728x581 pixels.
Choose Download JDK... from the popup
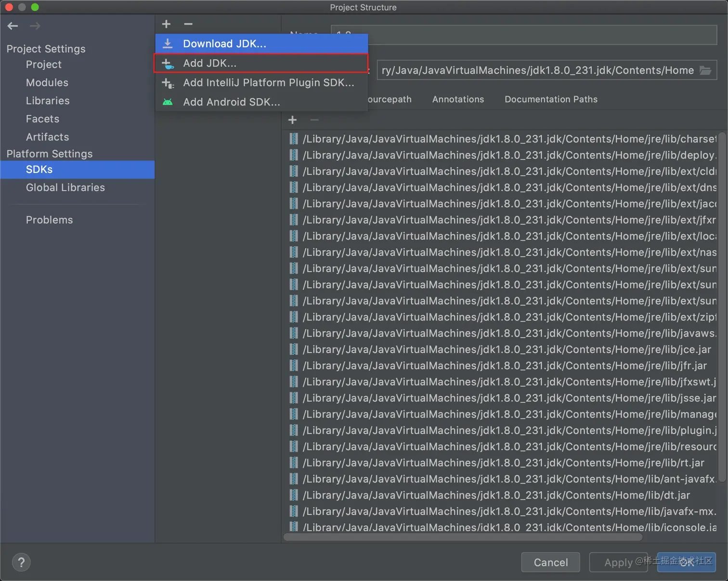click(261, 44)
